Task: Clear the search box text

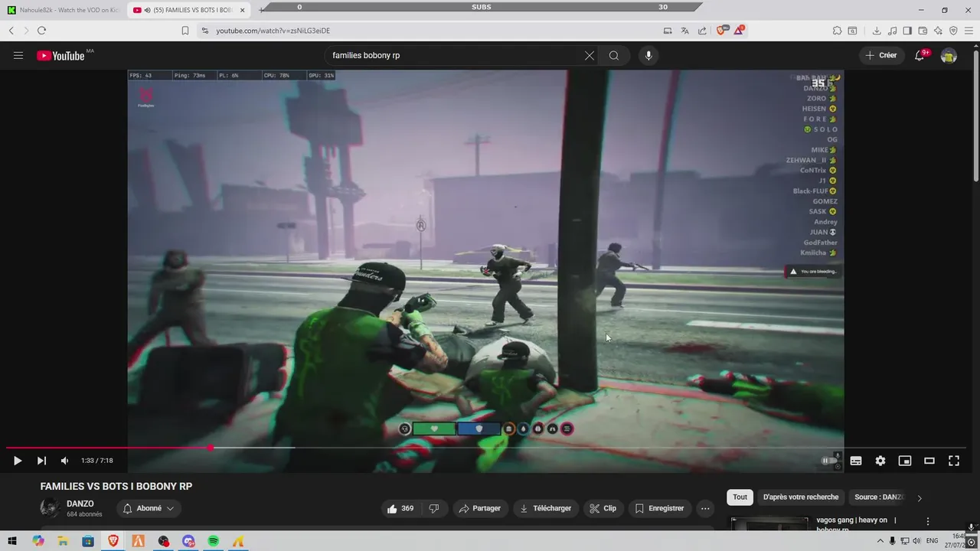Action: 590,55
